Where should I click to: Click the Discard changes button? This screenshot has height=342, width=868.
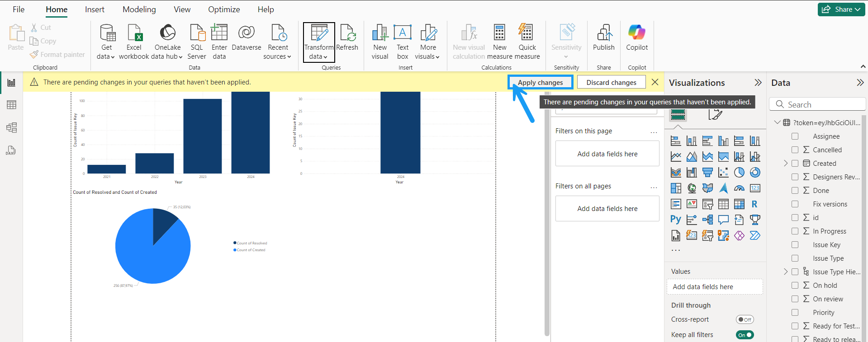(x=611, y=82)
